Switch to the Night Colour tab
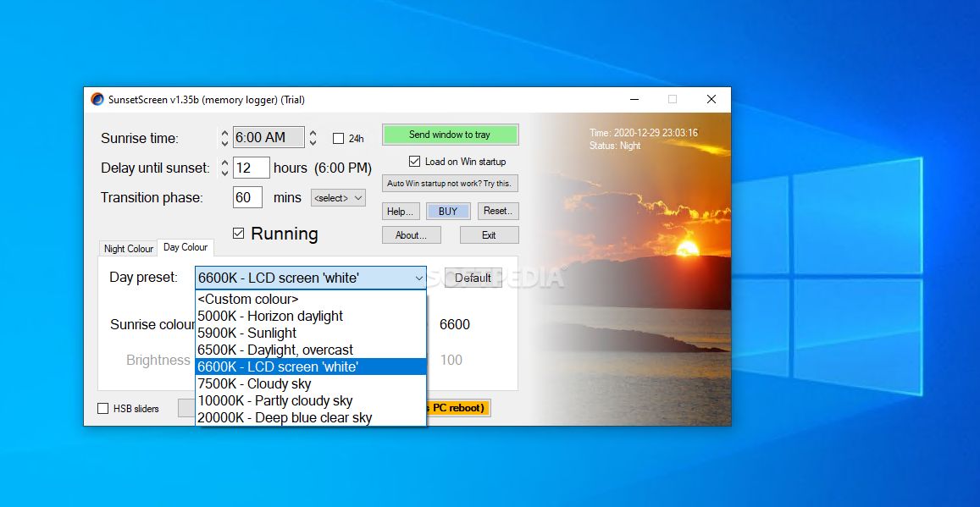980x507 pixels. pyautogui.click(x=128, y=249)
